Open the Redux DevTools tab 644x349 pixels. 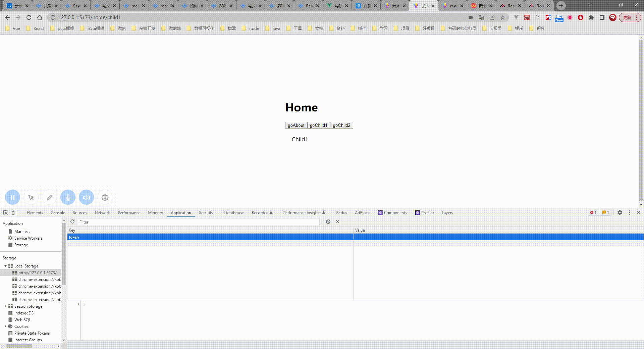tap(341, 213)
